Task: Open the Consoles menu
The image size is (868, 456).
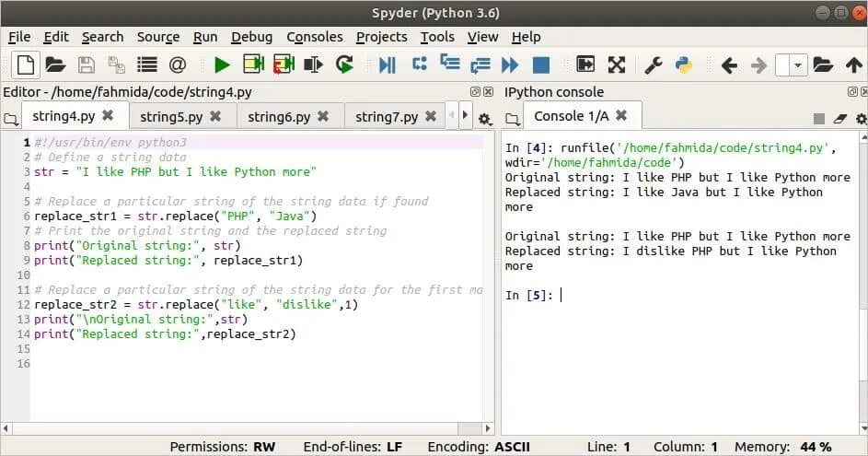Action: click(x=315, y=37)
